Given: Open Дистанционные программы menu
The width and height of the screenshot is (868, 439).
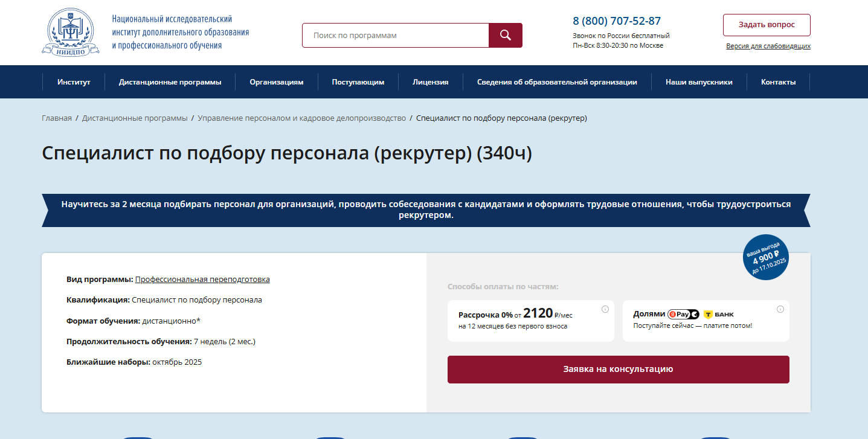Looking at the screenshot, I should click(170, 82).
